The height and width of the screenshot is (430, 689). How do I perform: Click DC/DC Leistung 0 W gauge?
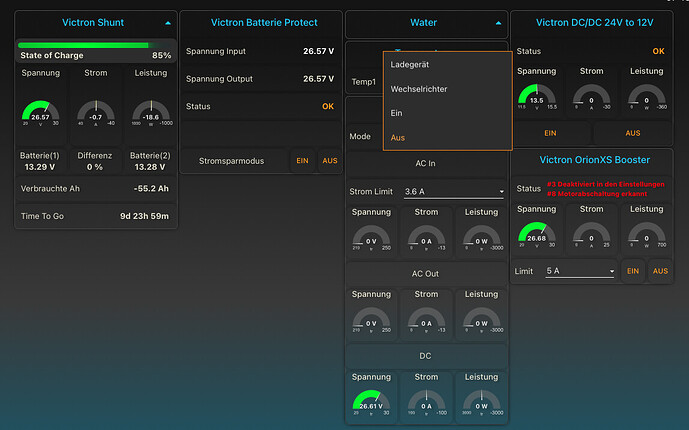pyautogui.click(x=646, y=97)
